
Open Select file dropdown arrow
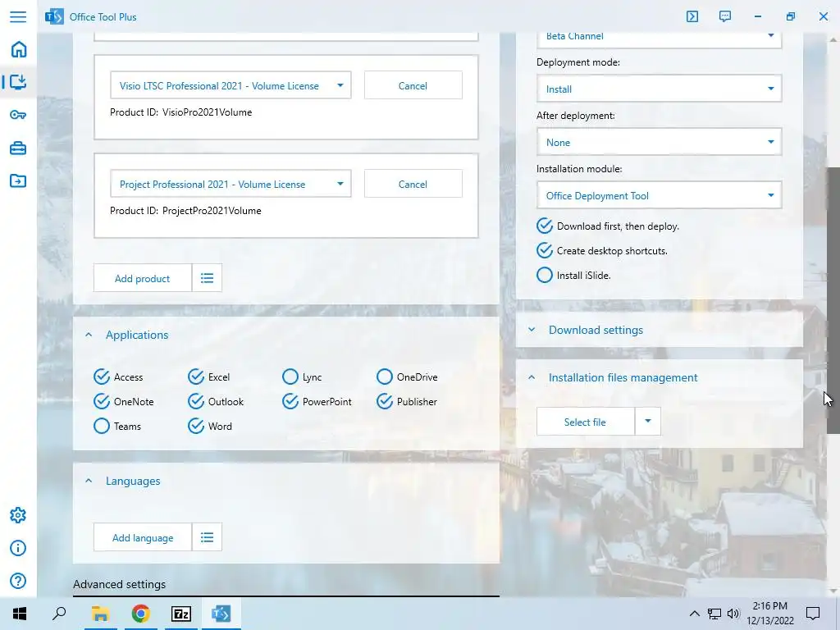click(x=648, y=421)
